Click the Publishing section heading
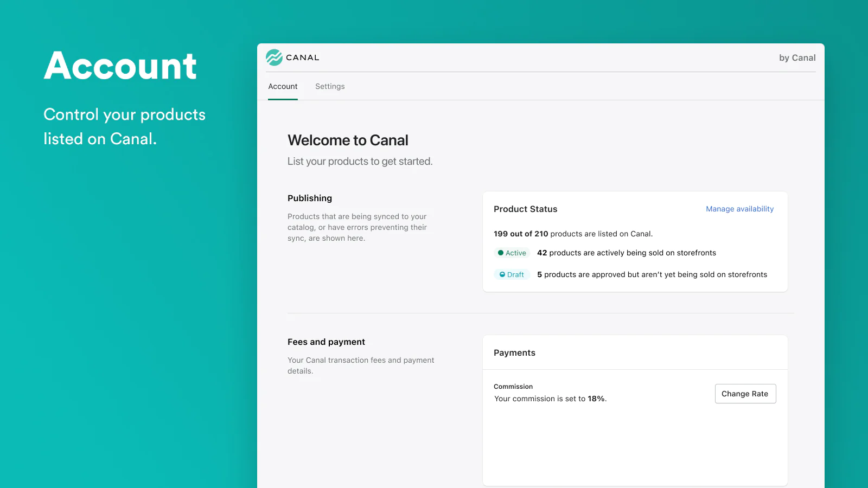The image size is (868, 488). tap(310, 198)
